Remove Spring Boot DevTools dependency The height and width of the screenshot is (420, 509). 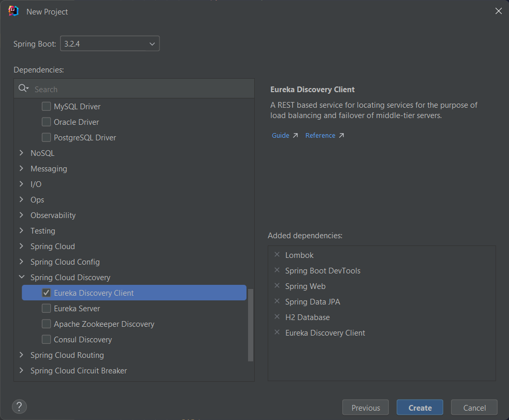(x=277, y=270)
